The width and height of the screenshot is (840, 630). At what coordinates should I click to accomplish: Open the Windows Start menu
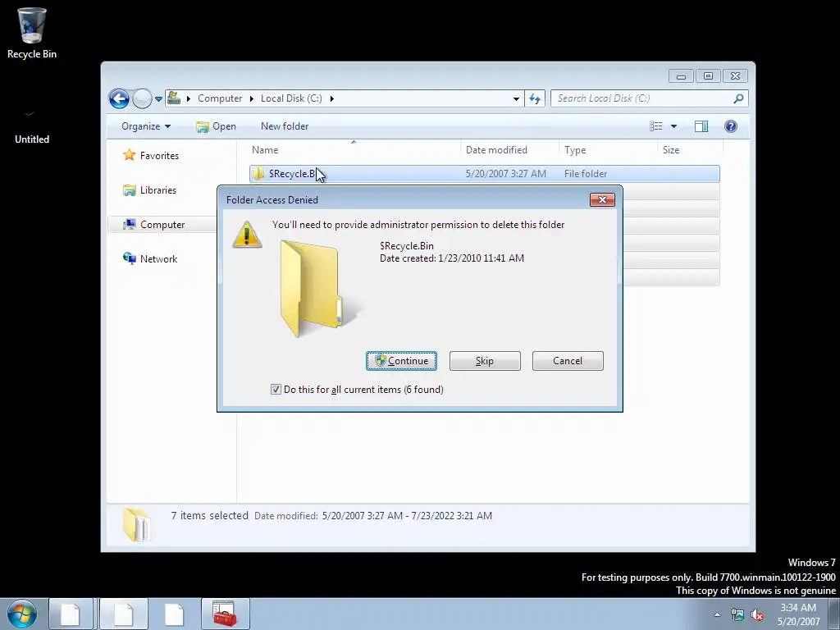[22, 614]
